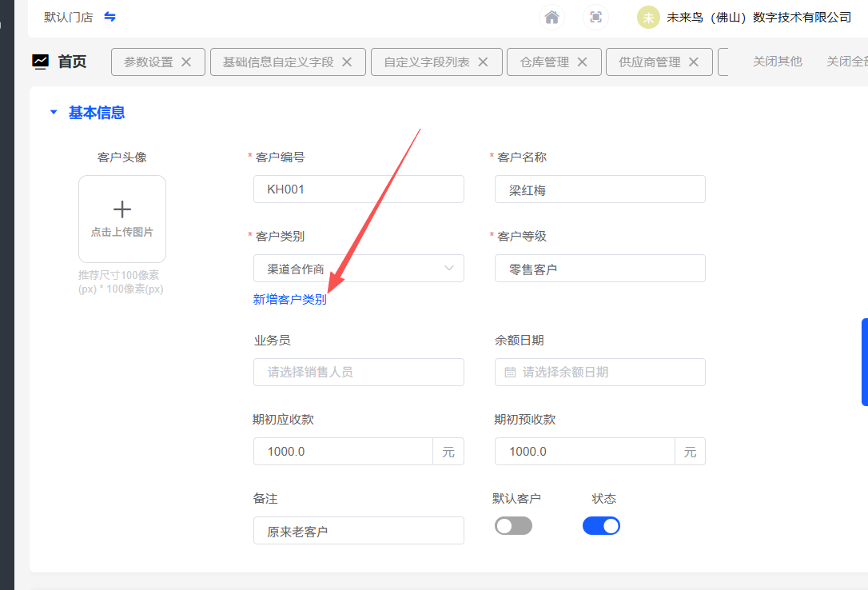868x590 pixels.
Task: Open the 客户类别 dropdown
Action: tap(358, 269)
